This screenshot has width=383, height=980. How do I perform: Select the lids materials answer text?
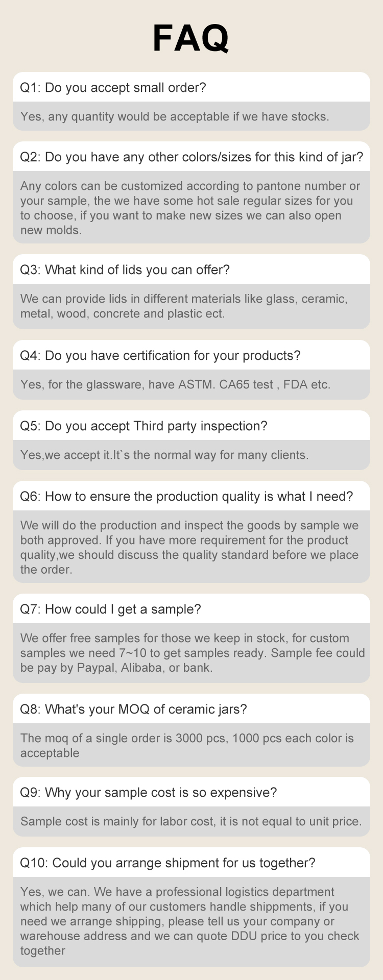pos(184,306)
